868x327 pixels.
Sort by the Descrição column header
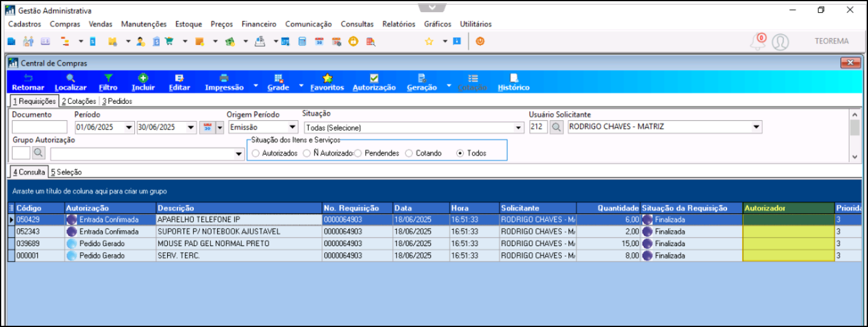(x=238, y=208)
